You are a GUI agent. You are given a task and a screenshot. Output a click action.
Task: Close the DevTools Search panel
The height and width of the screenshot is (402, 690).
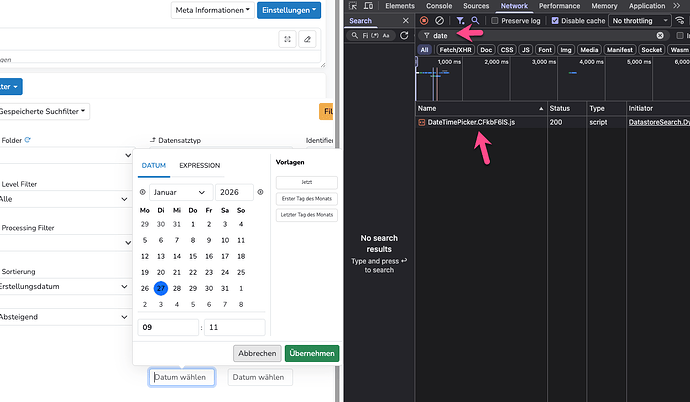[x=404, y=20]
